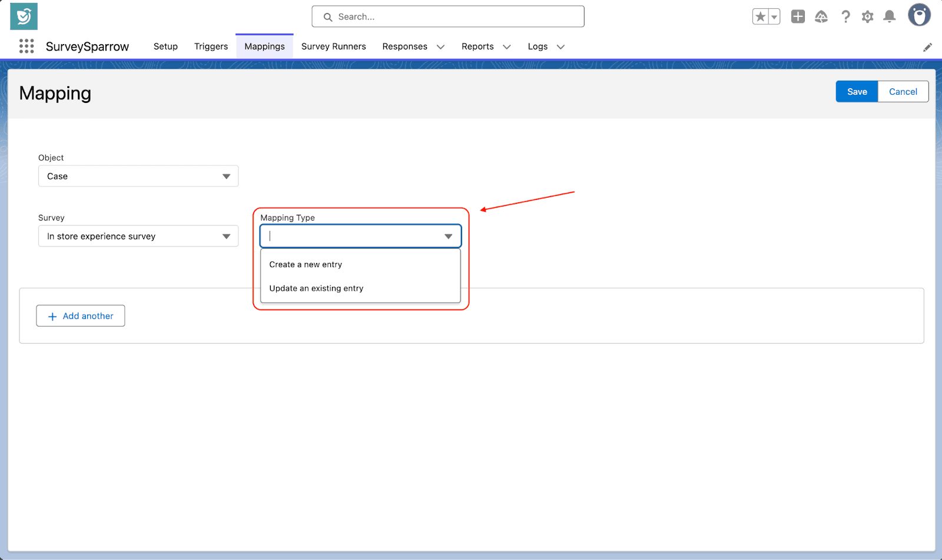Open the Setup gear icon

pos(867,17)
